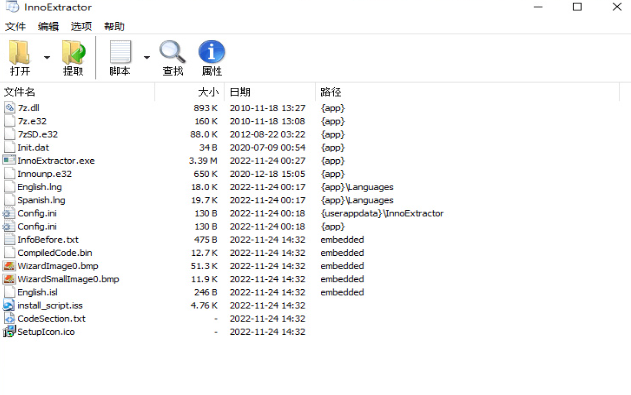The width and height of the screenshot is (631, 395).
Task: Open the Help (帮助) menu
Action: (114, 27)
